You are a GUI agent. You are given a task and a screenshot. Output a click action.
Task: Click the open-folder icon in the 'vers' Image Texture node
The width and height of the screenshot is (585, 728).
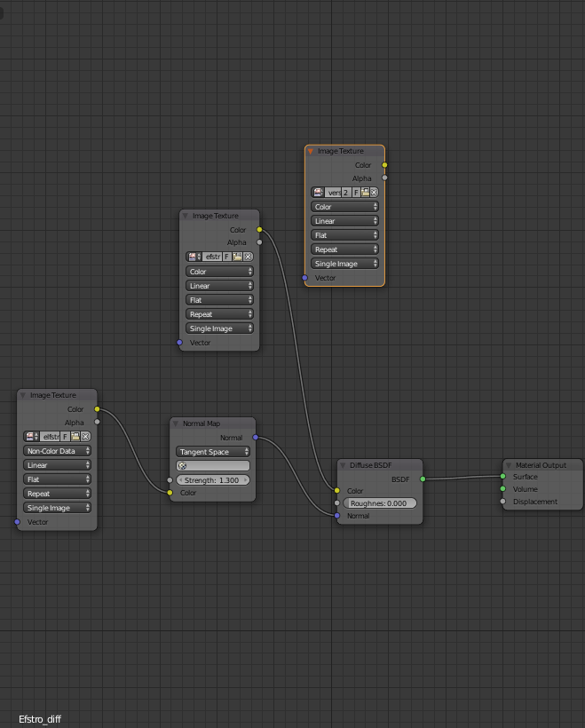366,193
